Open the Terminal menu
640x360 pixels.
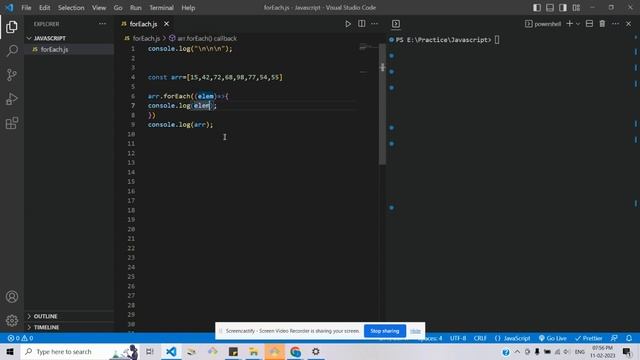[161, 8]
